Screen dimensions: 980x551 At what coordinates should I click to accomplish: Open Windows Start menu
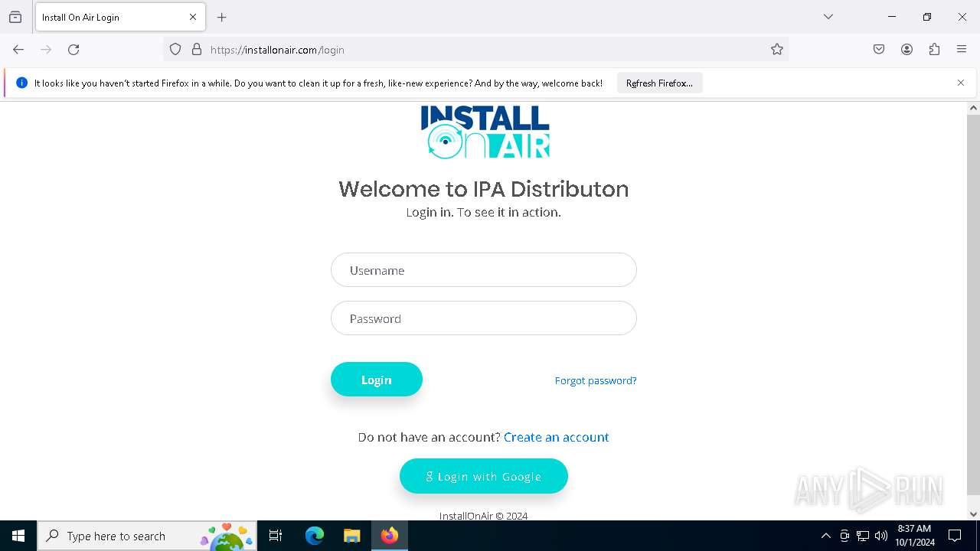coord(18,536)
